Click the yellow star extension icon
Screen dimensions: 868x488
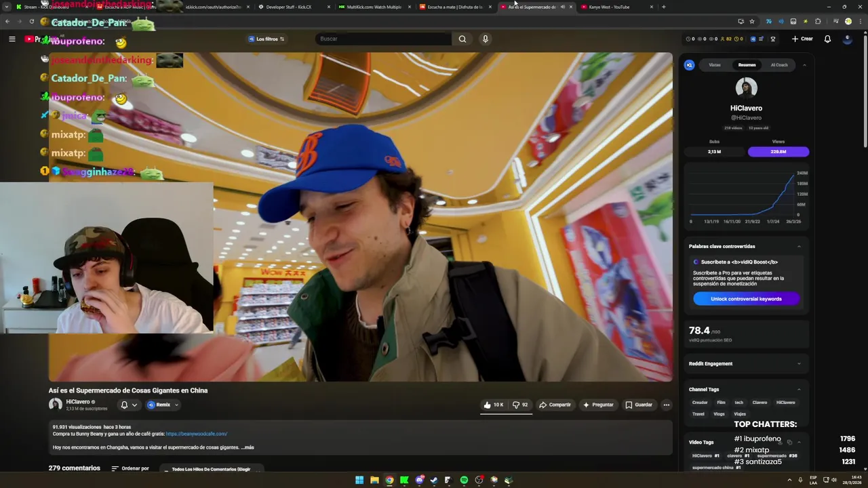click(806, 21)
